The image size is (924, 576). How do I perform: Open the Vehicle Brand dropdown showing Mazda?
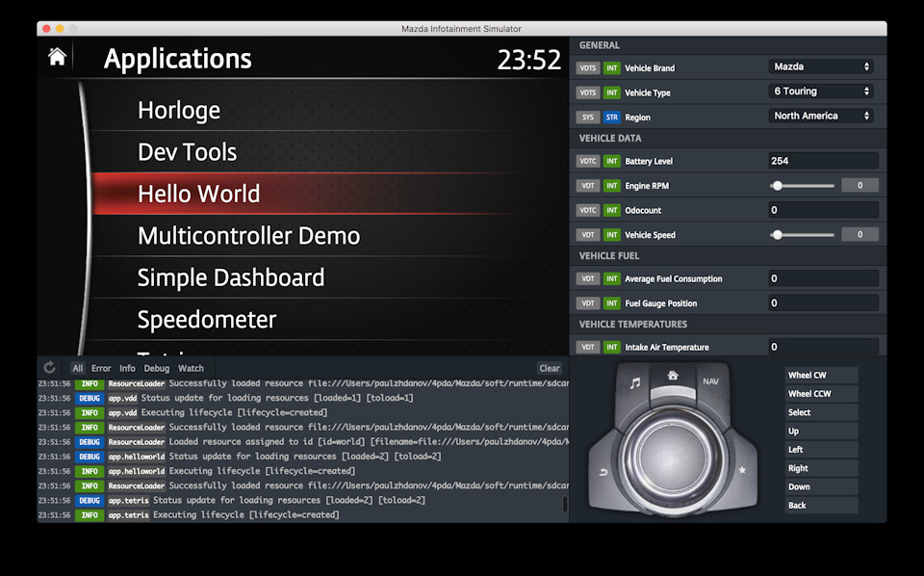pyautogui.click(x=821, y=66)
